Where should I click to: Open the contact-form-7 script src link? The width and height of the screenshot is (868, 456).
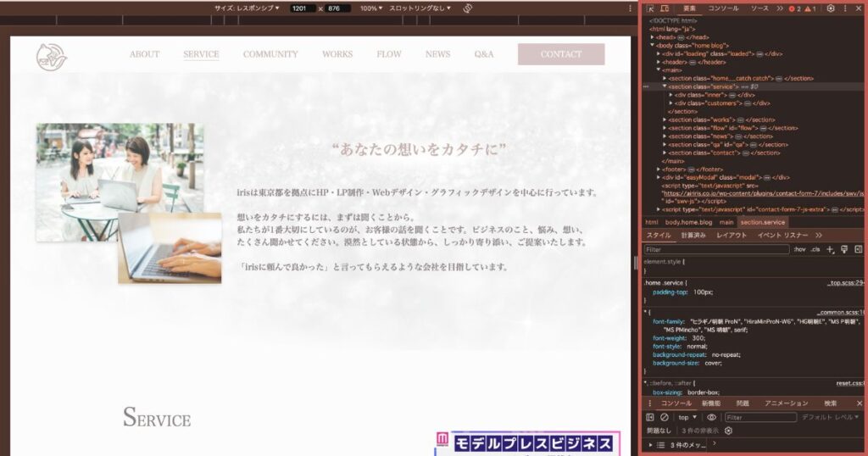click(763, 194)
